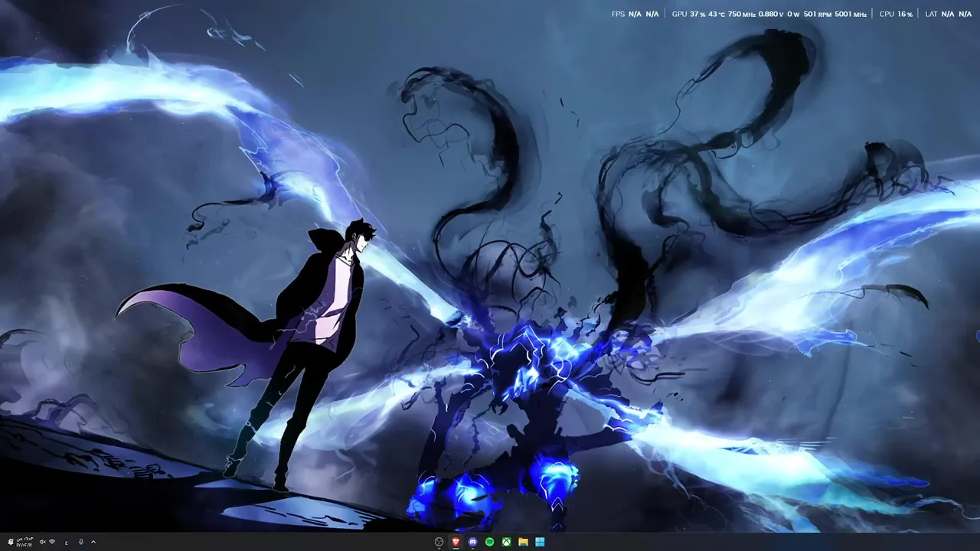Switch the Arabic input language indicator

point(67,542)
